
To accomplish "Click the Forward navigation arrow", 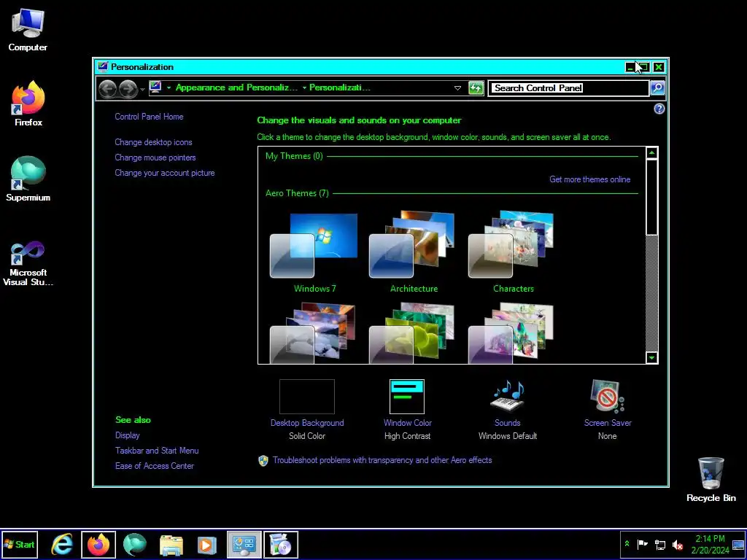I will [128, 88].
